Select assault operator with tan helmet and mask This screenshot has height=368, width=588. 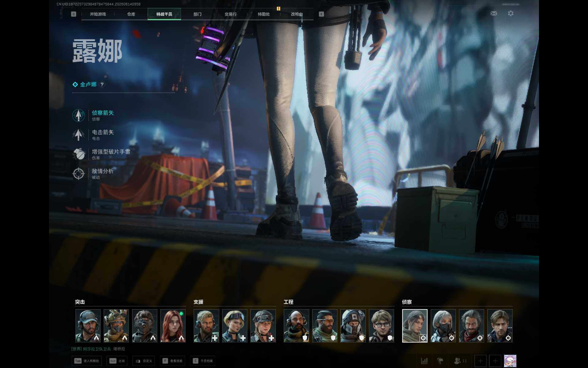coord(116,326)
